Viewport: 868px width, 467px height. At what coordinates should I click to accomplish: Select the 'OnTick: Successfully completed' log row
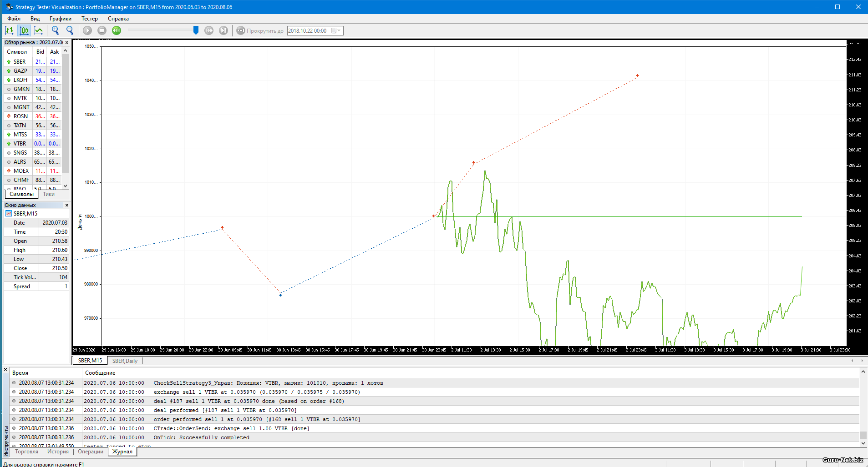pyautogui.click(x=435, y=437)
